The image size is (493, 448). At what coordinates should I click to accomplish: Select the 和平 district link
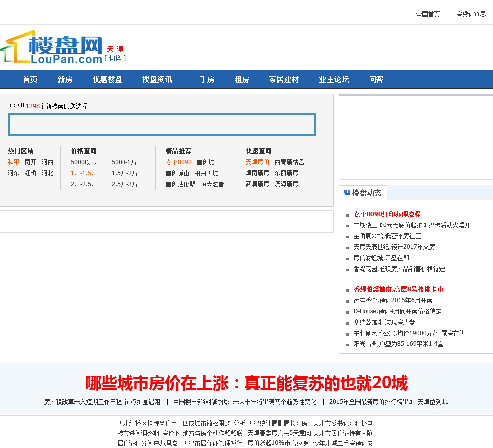coord(13,162)
